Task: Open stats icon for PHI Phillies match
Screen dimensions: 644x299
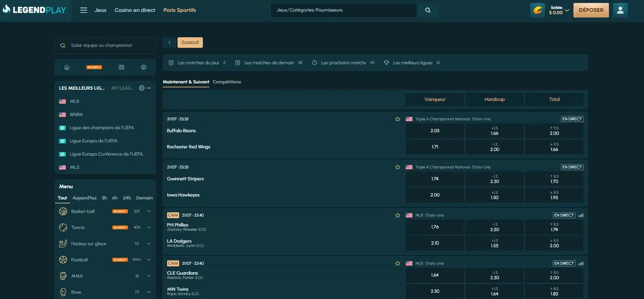Action: 581,215
